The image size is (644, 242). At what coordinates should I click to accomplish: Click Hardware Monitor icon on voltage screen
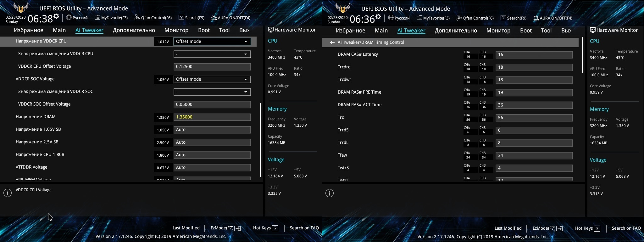coord(270,30)
